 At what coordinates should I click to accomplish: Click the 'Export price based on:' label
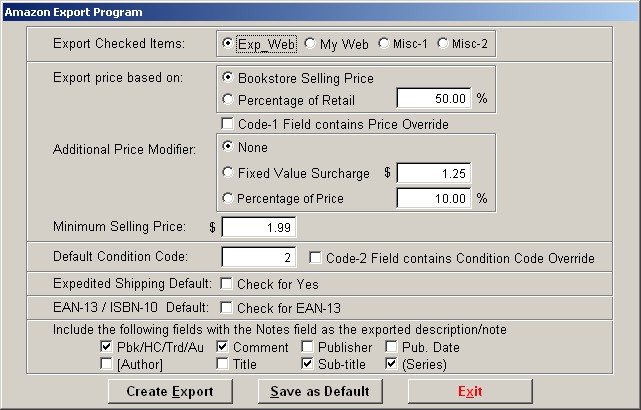(x=118, y=78)
